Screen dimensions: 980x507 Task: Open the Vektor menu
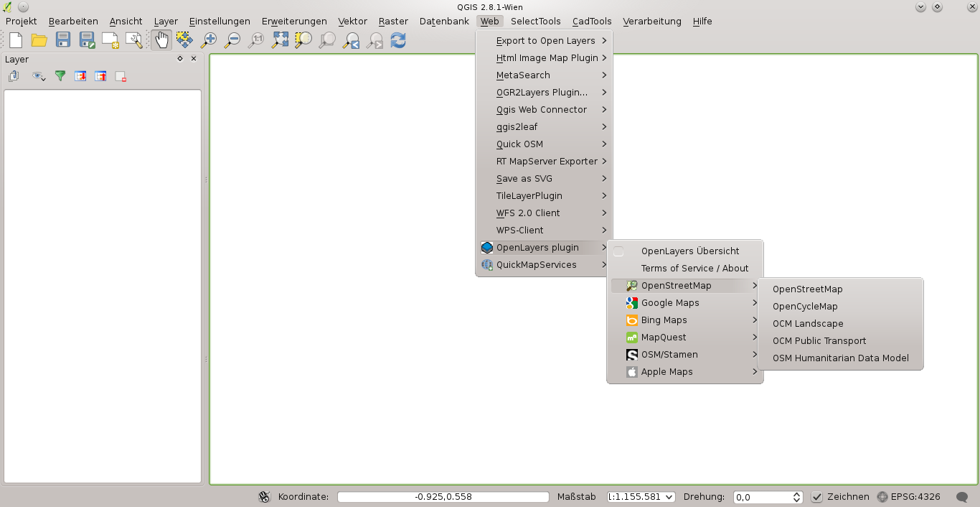tap(352, 22)
